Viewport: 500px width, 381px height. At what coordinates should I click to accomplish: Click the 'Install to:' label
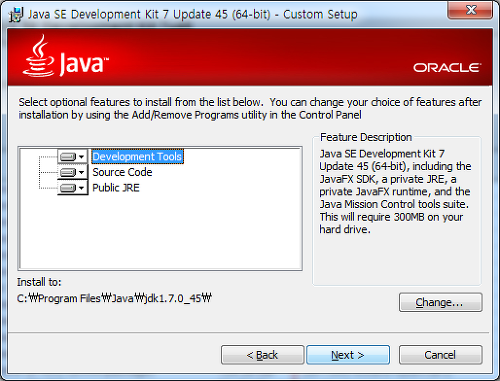coord(39,282)
